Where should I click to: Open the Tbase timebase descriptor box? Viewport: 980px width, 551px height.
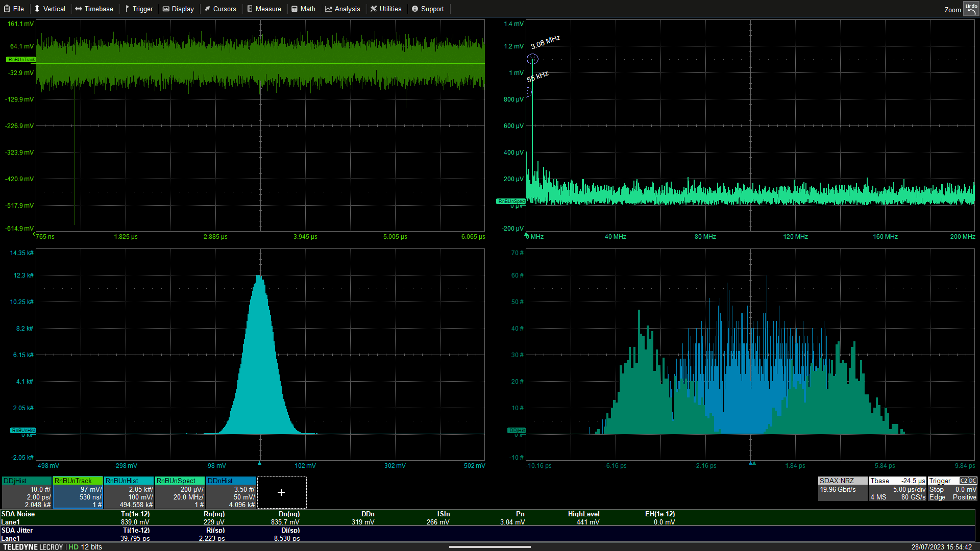(898, 489)
